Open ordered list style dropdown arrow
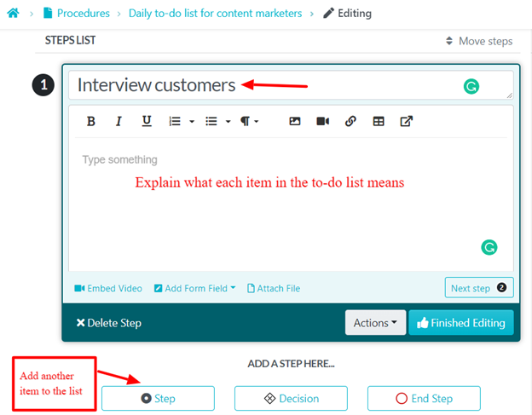This screenshot has height=415, width=532. point(192,121)
